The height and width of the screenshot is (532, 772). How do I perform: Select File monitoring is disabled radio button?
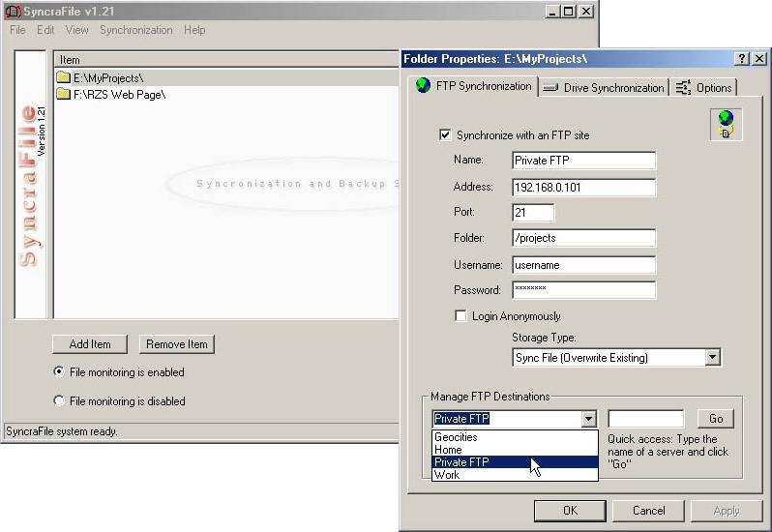coord(59,400)
